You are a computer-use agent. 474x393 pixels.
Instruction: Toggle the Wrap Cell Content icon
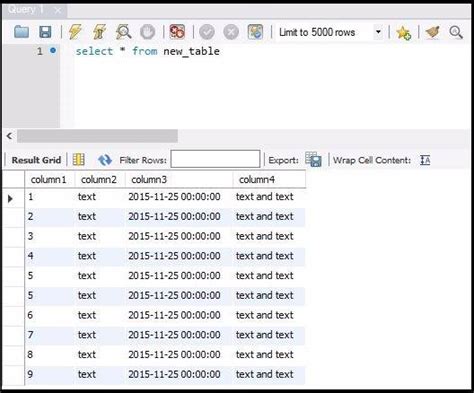click(425, 160)
